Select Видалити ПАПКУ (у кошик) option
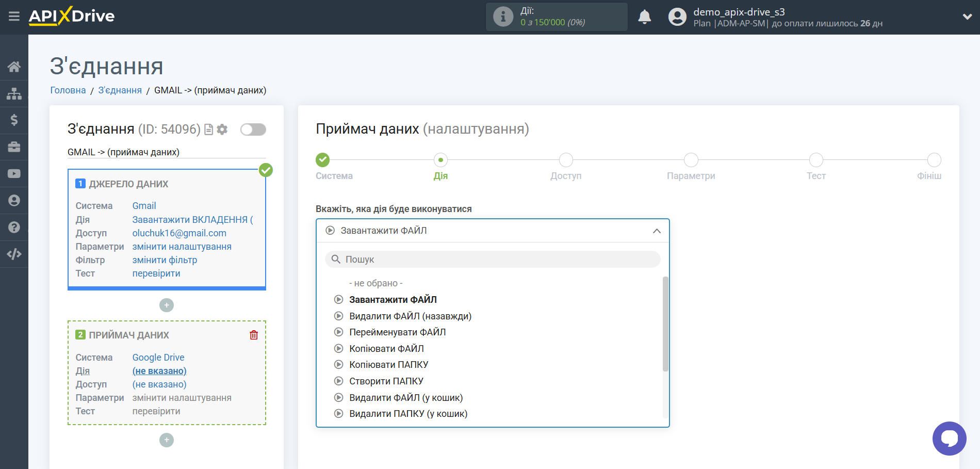Image resolution: width=980 pixels, height=469 pixels. pyautogui.click(x=409, y=414)
